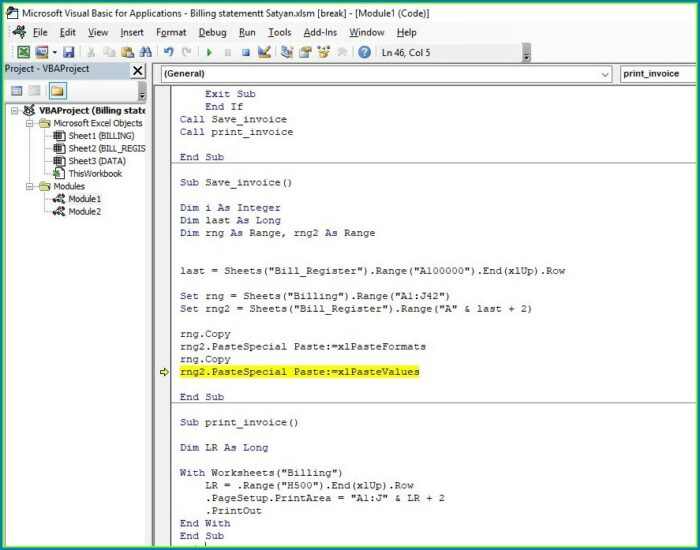
Task: Select Microsoft Excel Objects folder
Action: click(97, 123)
